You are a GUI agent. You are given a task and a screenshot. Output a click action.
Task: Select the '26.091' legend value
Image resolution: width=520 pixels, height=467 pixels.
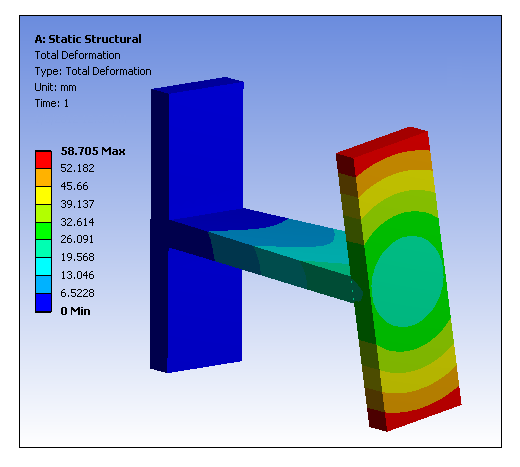point(77,239)
